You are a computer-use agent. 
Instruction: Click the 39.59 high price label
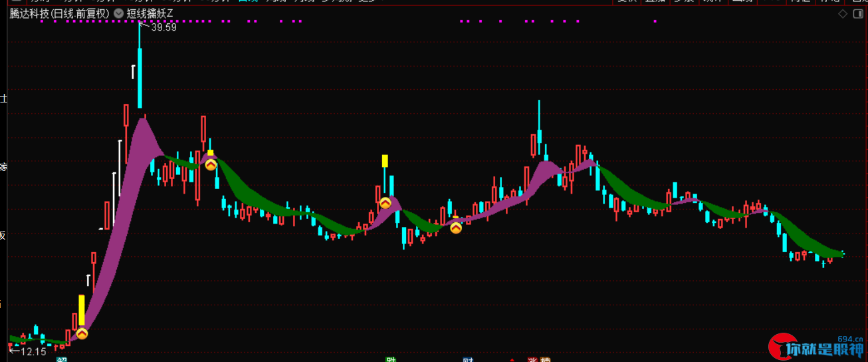[163, 27]
